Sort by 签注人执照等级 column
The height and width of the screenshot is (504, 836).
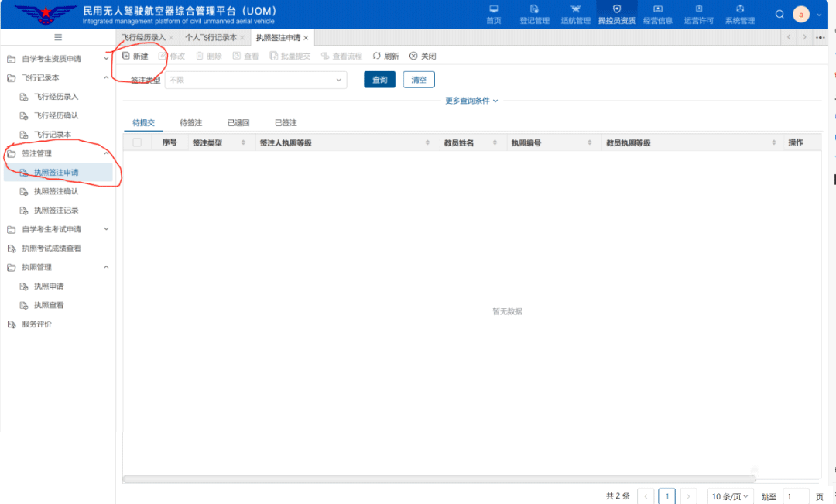click(x=427, y=142)
